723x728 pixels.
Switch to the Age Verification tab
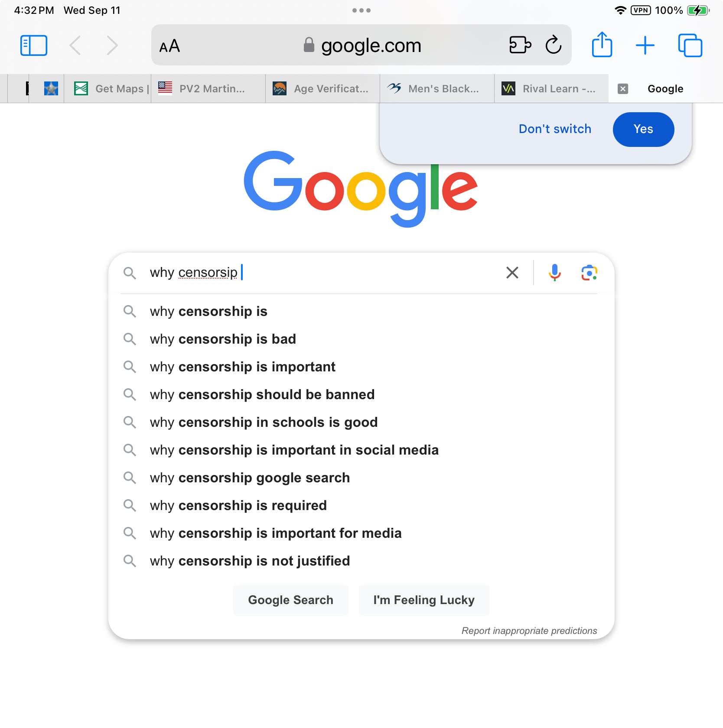322,89
